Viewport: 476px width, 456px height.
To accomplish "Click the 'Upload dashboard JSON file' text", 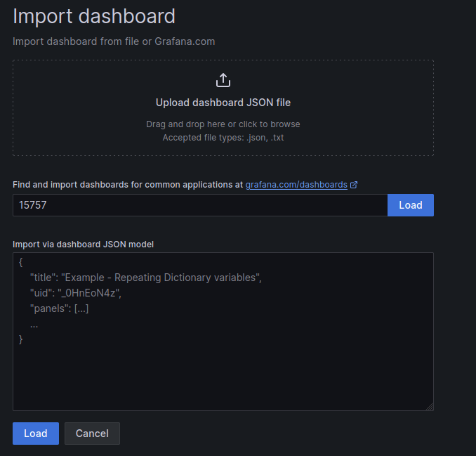I will click(x=223, y=103).
